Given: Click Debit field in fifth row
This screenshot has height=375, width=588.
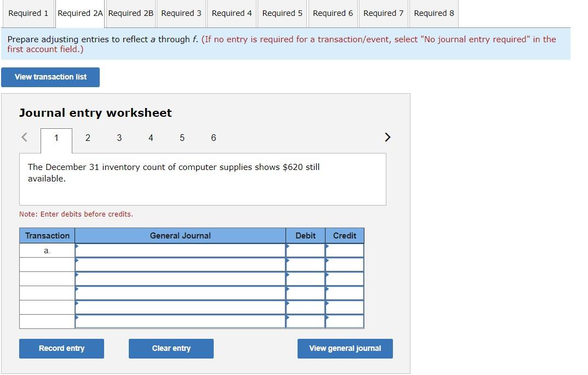Looking at the screenshot, I should point(306,308).
